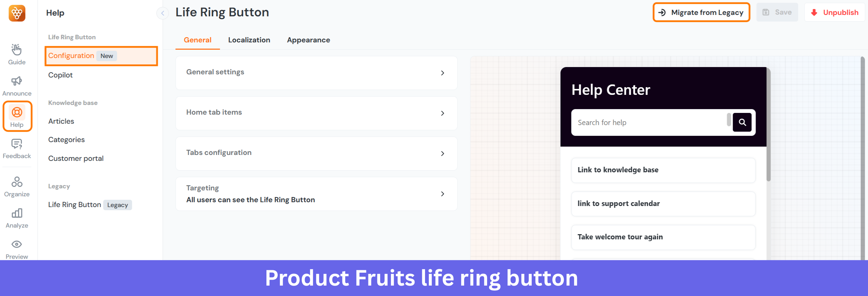Click Migrate from Legacy button
The height and width of the screenshot is (296, 868).
click(701, 13)
